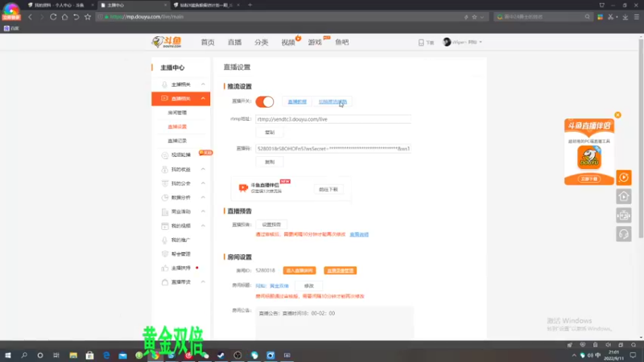This screenshot has width=644, height=362.
Task: Open the 直播 nav item
Action: pos(234,43)
